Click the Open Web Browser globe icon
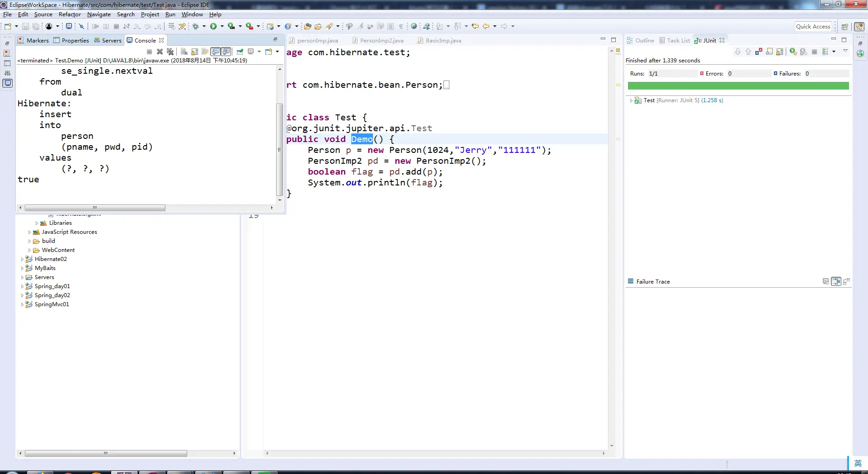This screenshot has width=868, height=474. coord(414,26)
